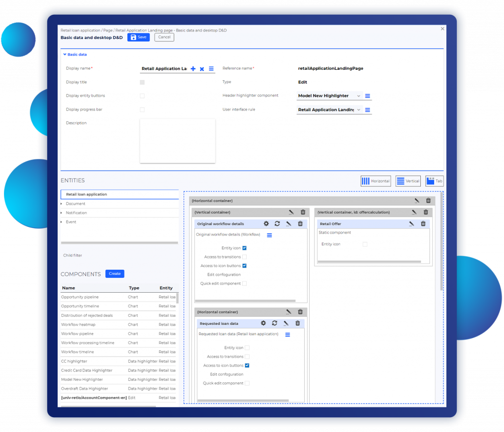This screenshot has height=432, width=504.
Task: Click the gear icon on Original workflow details
Action: [x=266, y=224]
